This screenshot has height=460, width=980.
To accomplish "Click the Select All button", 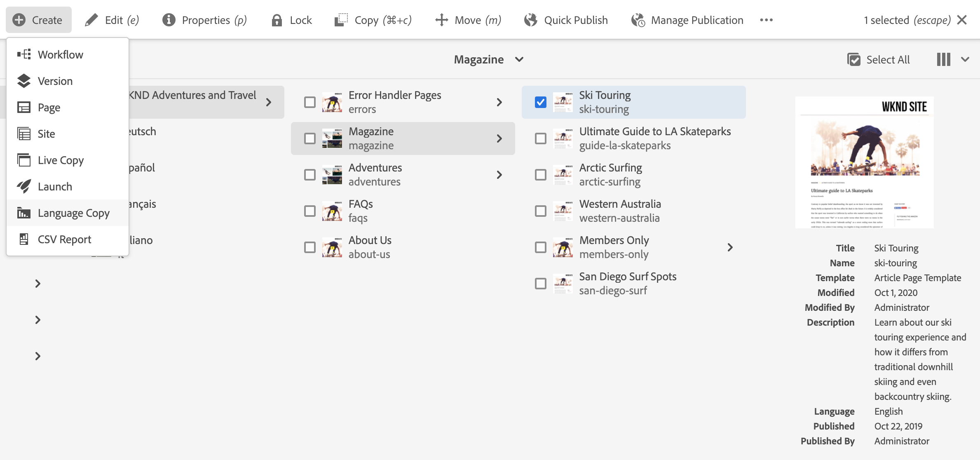I will pyautogui.click(x=878, y=60).
